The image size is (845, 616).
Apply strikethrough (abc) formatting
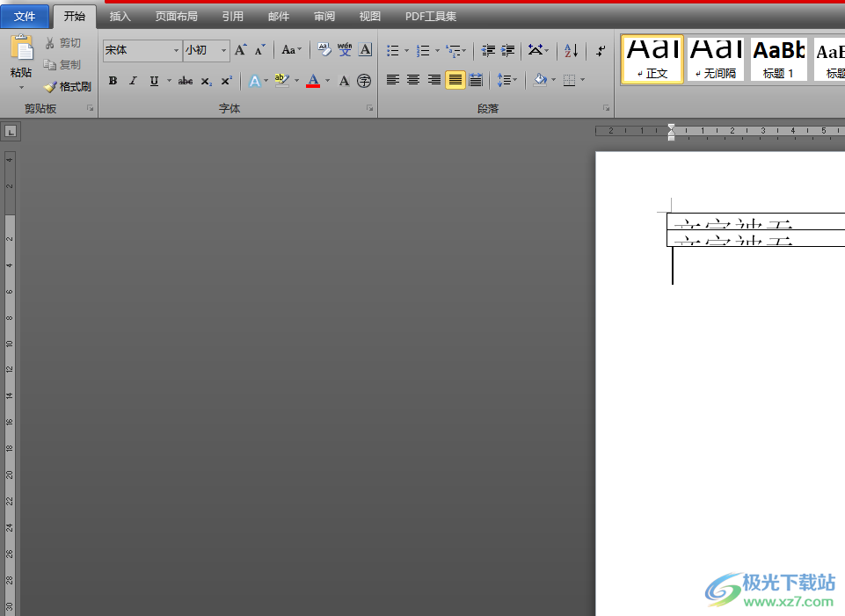(186, 81)
